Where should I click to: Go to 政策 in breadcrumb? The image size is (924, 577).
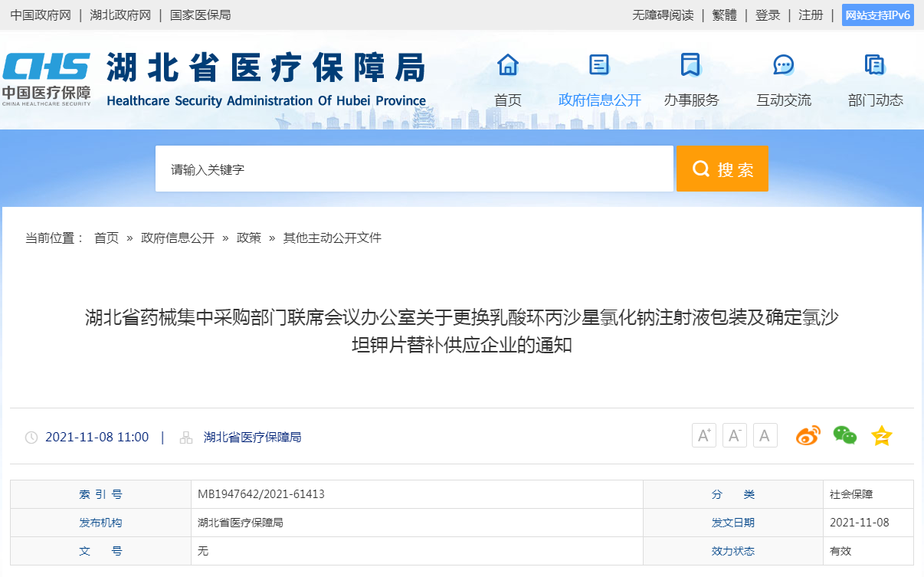point(249,238)
